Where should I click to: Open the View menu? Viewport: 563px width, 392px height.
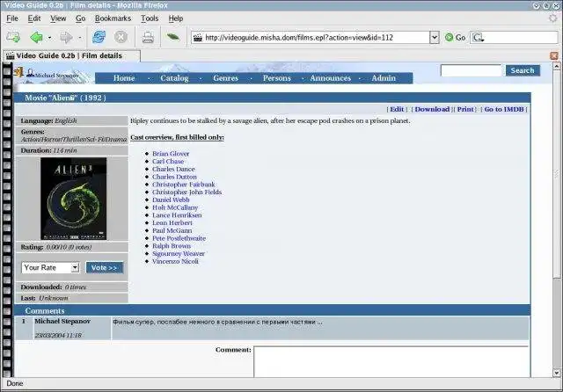tap(58, 18)
